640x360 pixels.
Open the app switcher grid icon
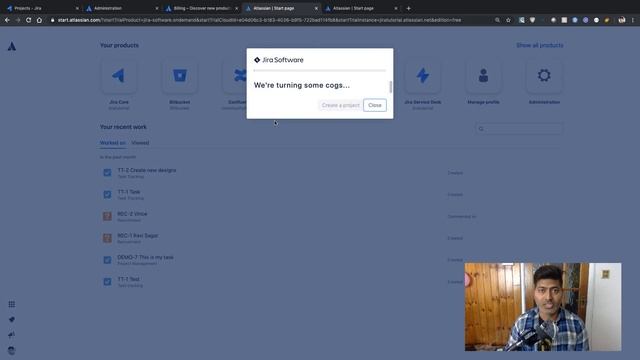tap(12, 304)
